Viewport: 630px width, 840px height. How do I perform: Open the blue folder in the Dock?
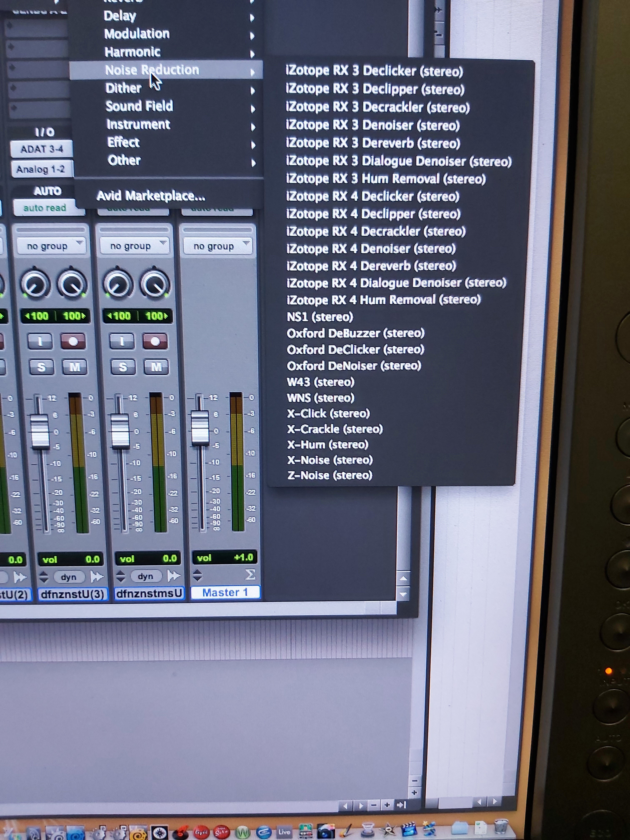point(460,828)
